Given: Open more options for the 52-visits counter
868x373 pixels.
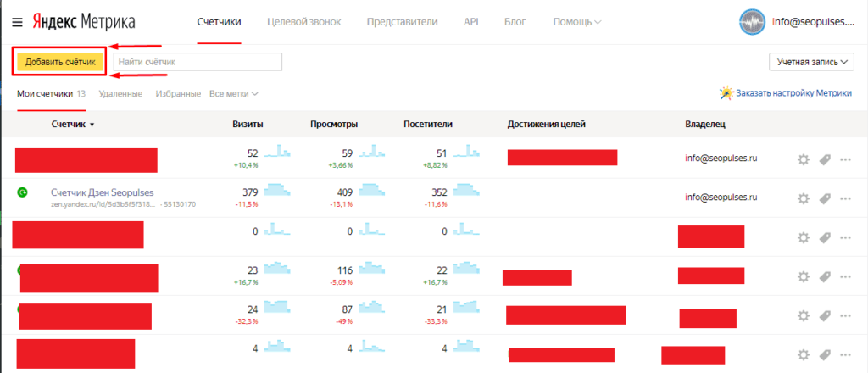Looking at the screenshot, I should 845,159.
